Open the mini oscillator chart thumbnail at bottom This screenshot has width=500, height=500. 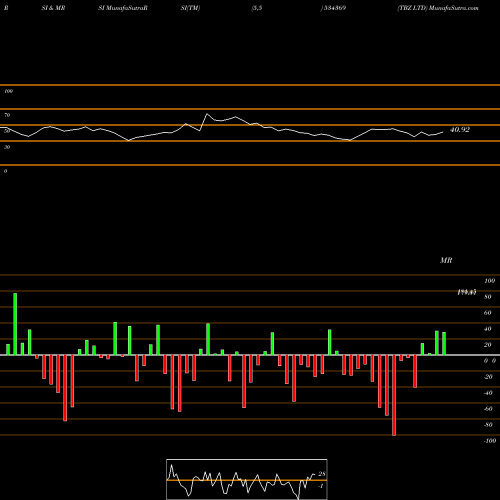pyautogui.click(x=247, y=479)
